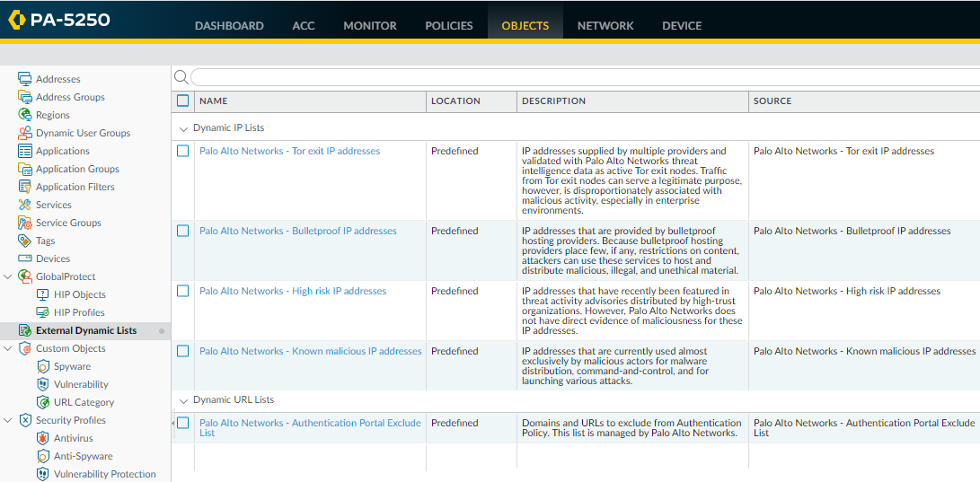Screen dimensions: 980x482
Task: Switch to the POLICIES tab
Action: point(448,25)
